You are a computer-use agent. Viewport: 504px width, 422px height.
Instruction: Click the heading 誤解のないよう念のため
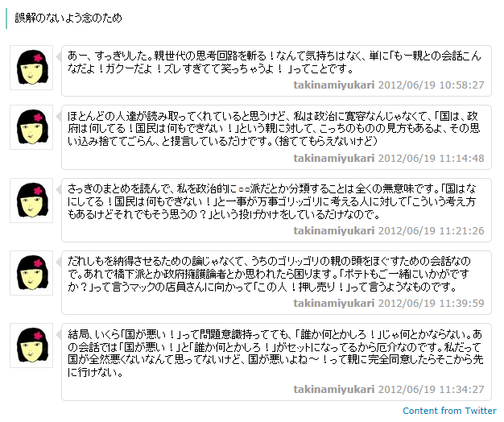pos(68,18)
